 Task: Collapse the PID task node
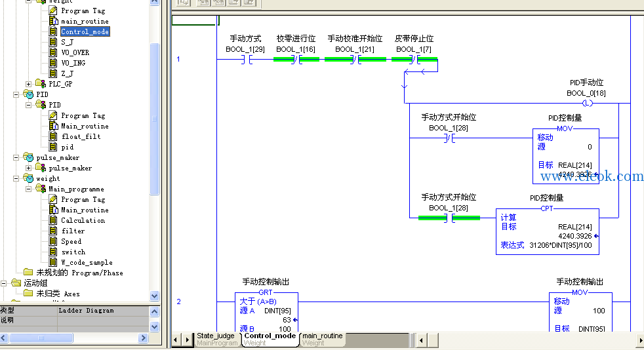point(16,94)
